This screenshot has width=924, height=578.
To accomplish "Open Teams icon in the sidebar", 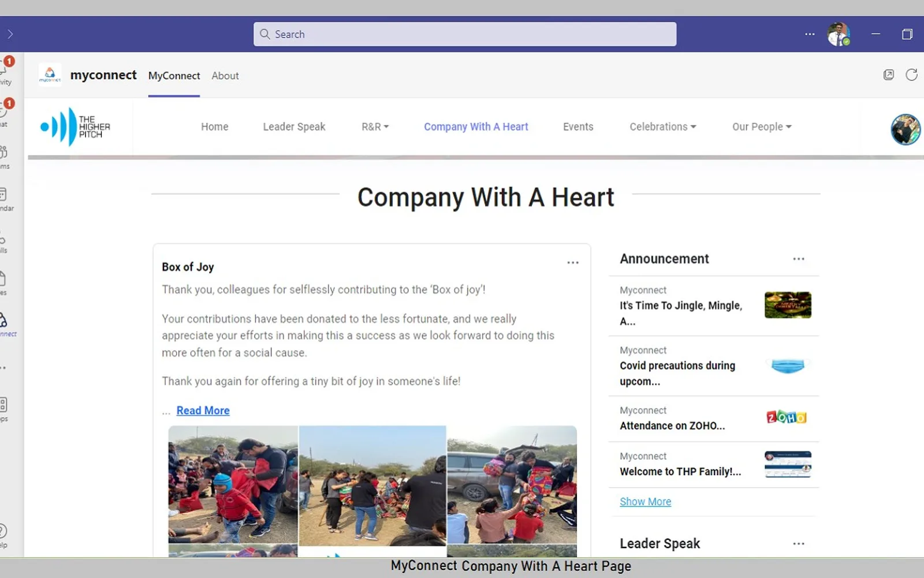I will (x=3, y=156).
